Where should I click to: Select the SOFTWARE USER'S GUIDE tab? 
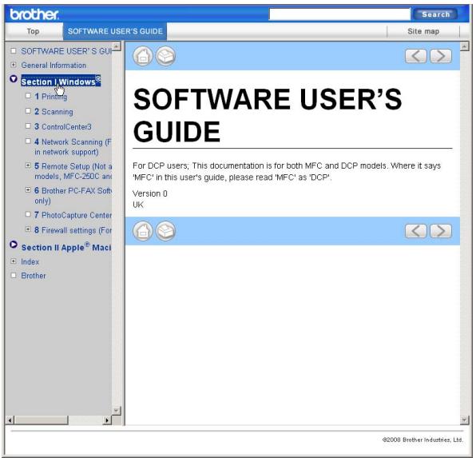tap(115, 31)
